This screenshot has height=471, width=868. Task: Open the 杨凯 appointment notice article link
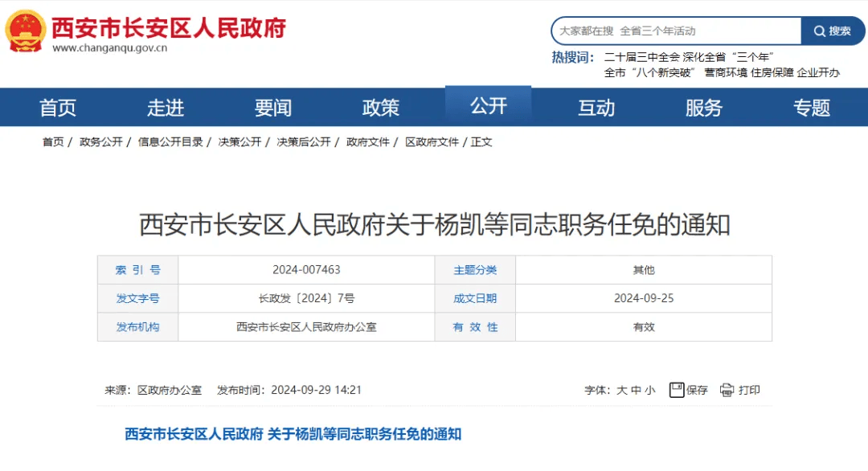point(293,434)
